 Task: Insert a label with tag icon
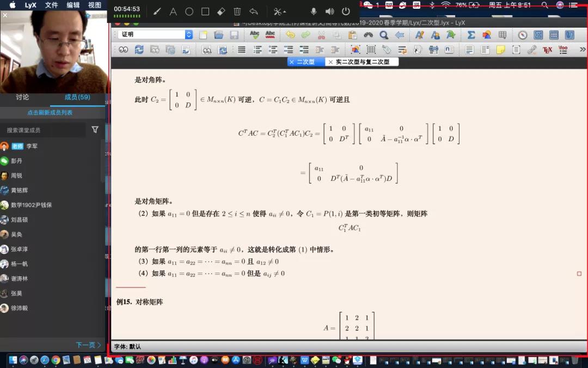click(x=387, y=50)
